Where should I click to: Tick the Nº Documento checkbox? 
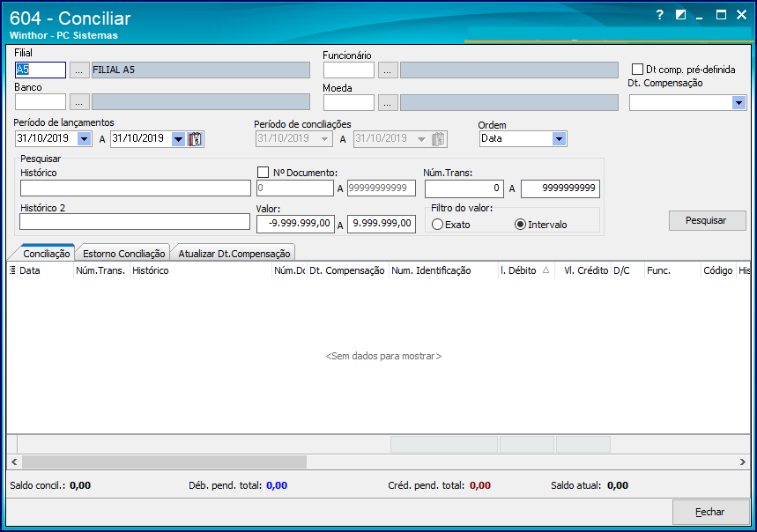pos(263,172)
